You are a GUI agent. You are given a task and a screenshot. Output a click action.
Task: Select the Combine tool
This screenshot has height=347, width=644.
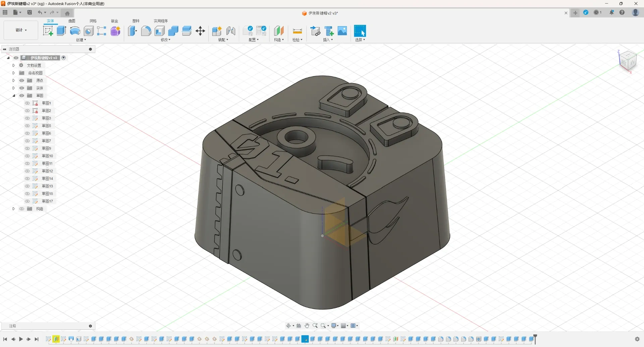pyautogui.click(x=173, y=31)
